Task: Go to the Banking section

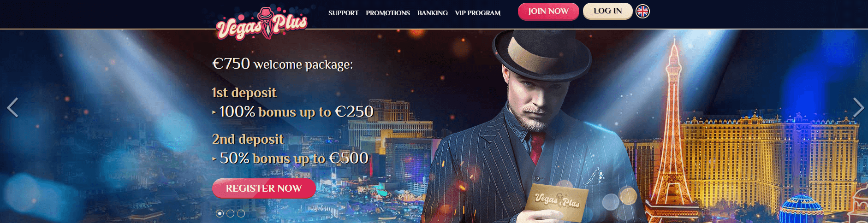Action: point(433,13)
